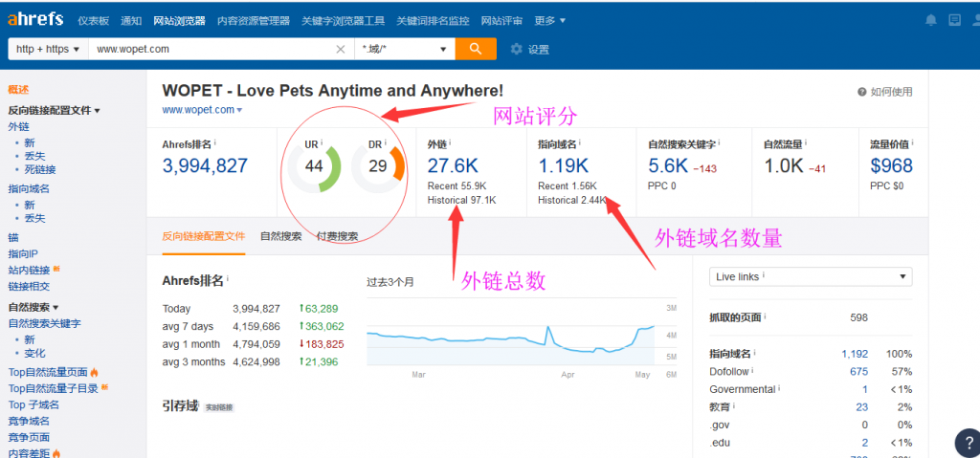Open the *.域/* mode dropdown
This screenshot has height=458, width=980.
[405, 50]
